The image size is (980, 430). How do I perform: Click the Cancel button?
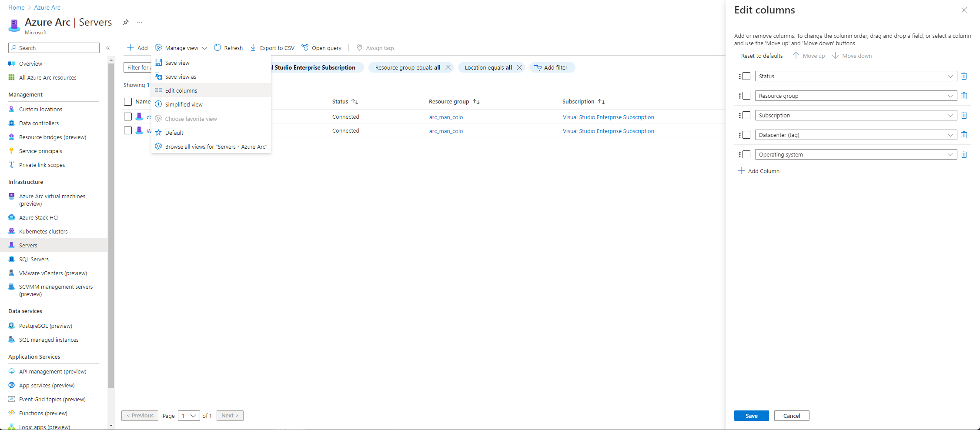tap(792, 416)
